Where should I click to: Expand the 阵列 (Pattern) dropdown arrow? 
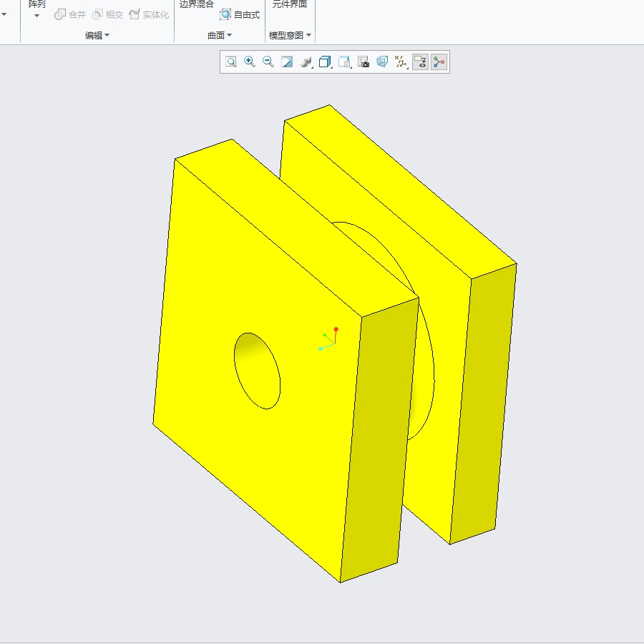point(36,16)
